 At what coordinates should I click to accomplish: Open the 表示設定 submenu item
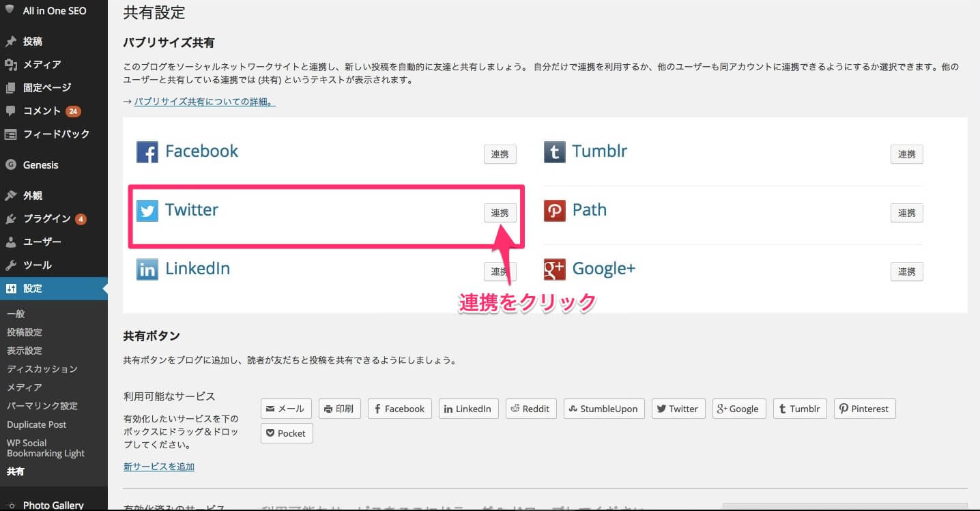tap(25, 351)
